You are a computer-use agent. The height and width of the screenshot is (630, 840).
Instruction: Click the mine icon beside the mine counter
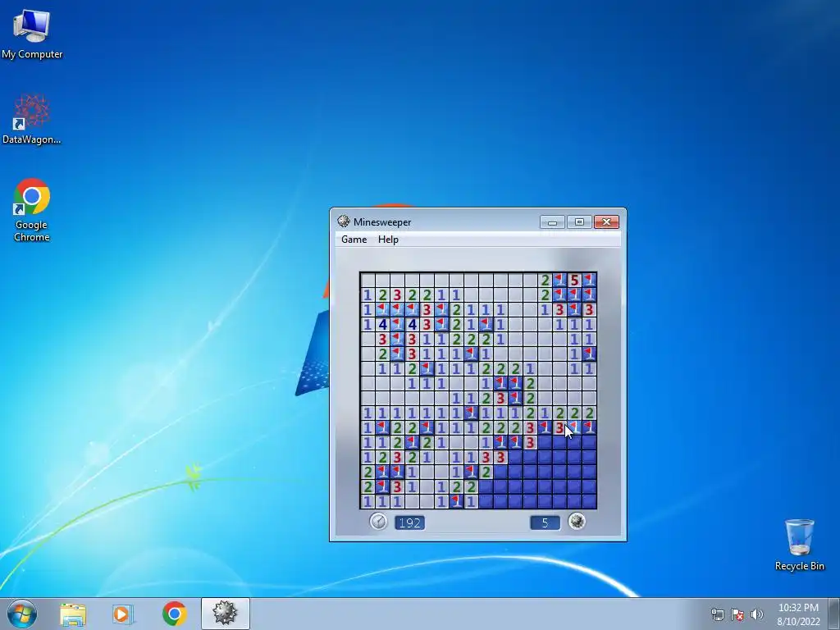click(x=577, y=521)
